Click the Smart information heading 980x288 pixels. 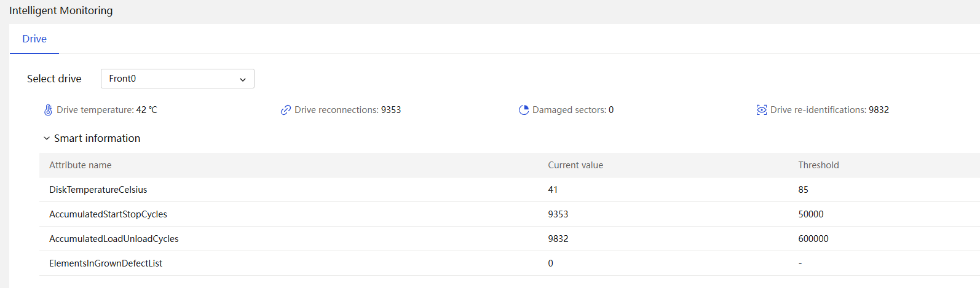[97, 138]
